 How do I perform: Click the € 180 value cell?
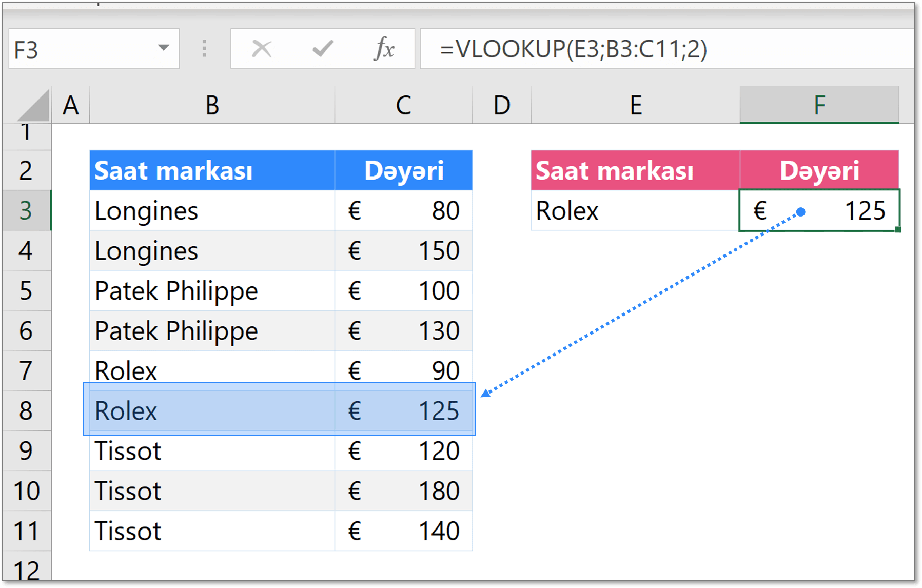pos(403,491)
